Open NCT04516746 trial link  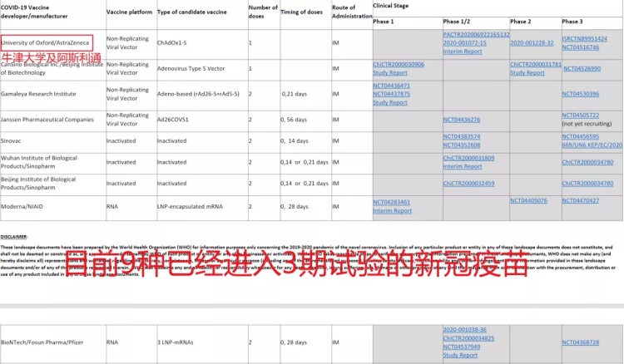click(x=581, y=47)
